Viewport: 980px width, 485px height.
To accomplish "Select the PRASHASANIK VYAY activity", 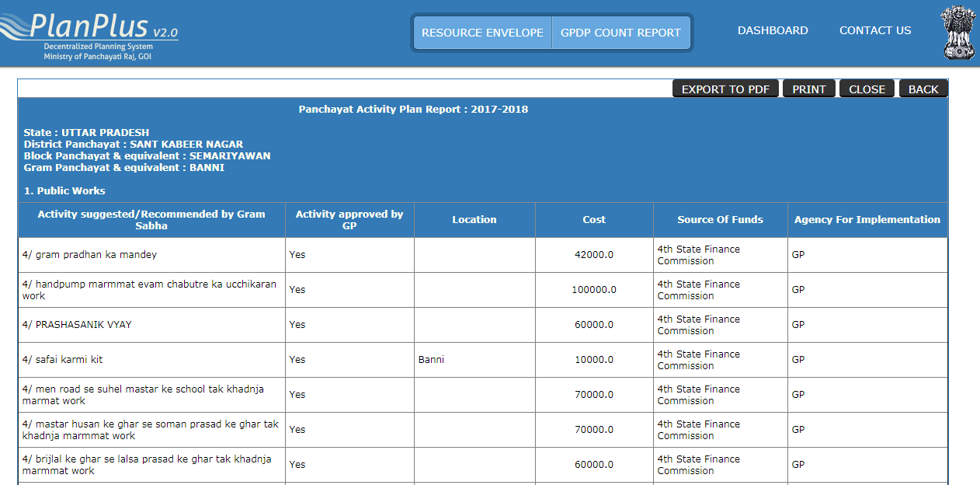I will pyautogui.click(x=77, y=325).
